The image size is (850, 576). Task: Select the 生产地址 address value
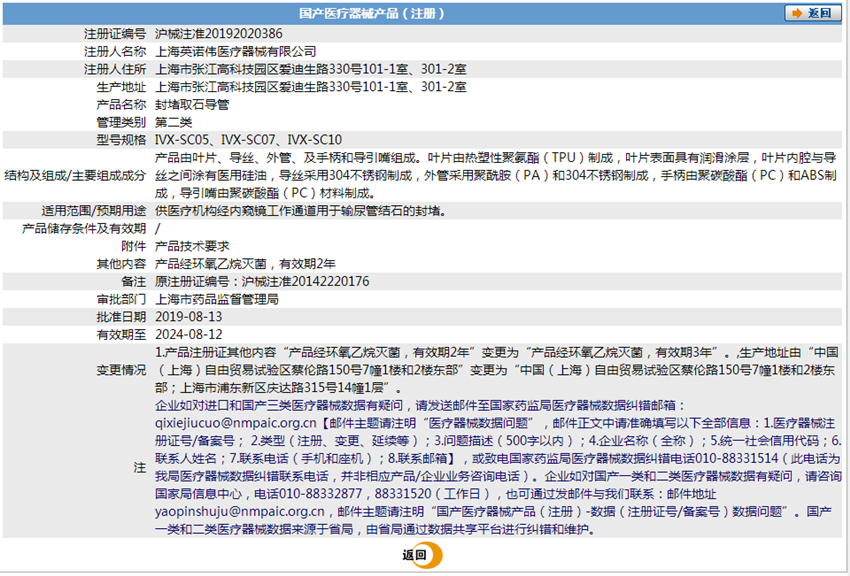tap(311, 87)
